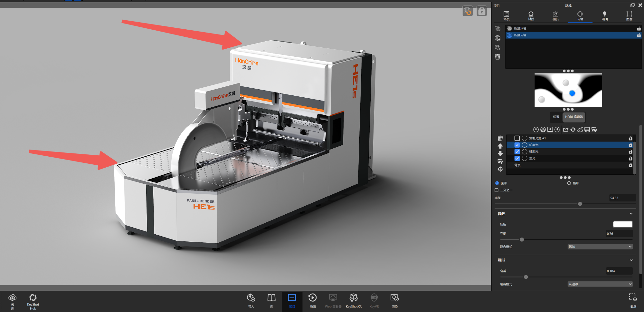Enable the 复制光源 #1 light checkbox

point(517,138)
